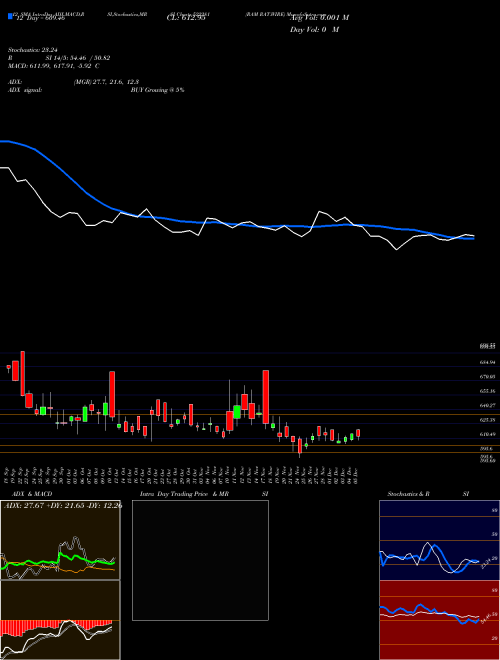Click the blue 12 Day SMA legend square
Viewport: 500px width, 660px height.
pyautogui.click(x=10, y=16)
